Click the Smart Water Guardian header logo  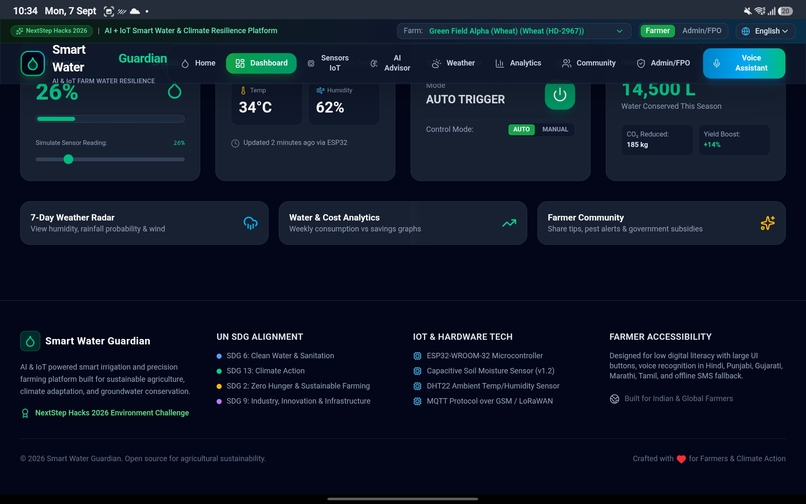click(32, 63)
